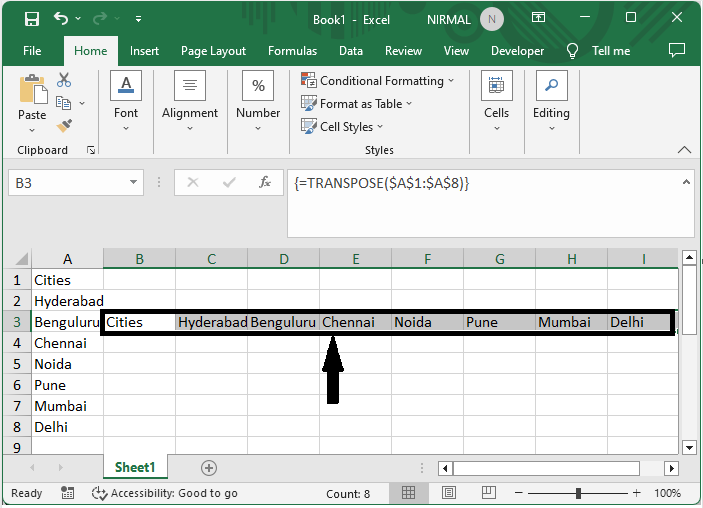
Task: Open the Review tab
Action: point(403,51)
